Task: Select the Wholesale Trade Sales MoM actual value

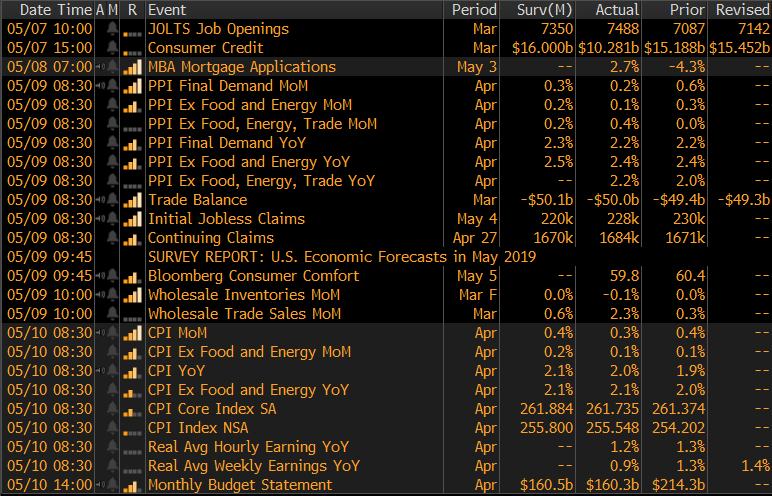Action: point(621,314)
